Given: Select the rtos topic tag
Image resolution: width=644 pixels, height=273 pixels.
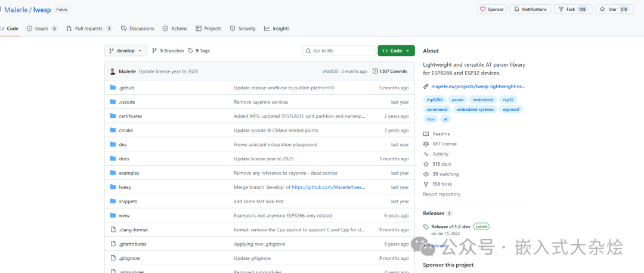Looking at the screenshot, I should (431, 119).
